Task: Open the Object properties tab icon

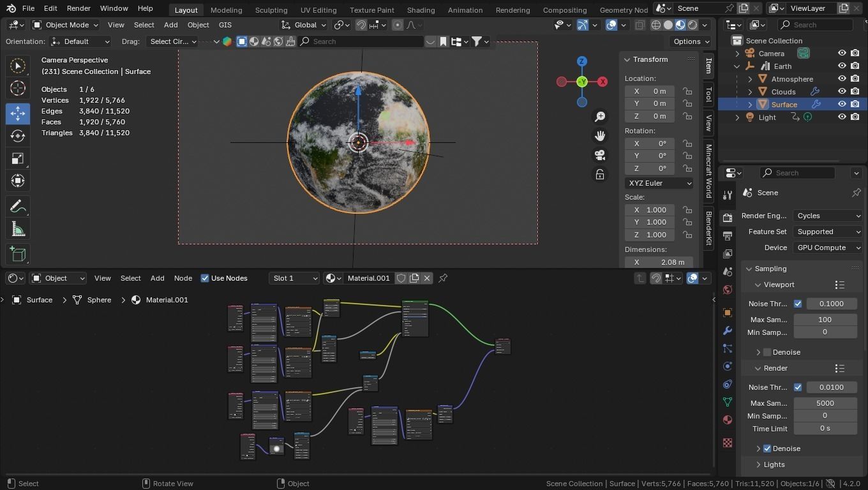Action: click(x=728, y=313)
